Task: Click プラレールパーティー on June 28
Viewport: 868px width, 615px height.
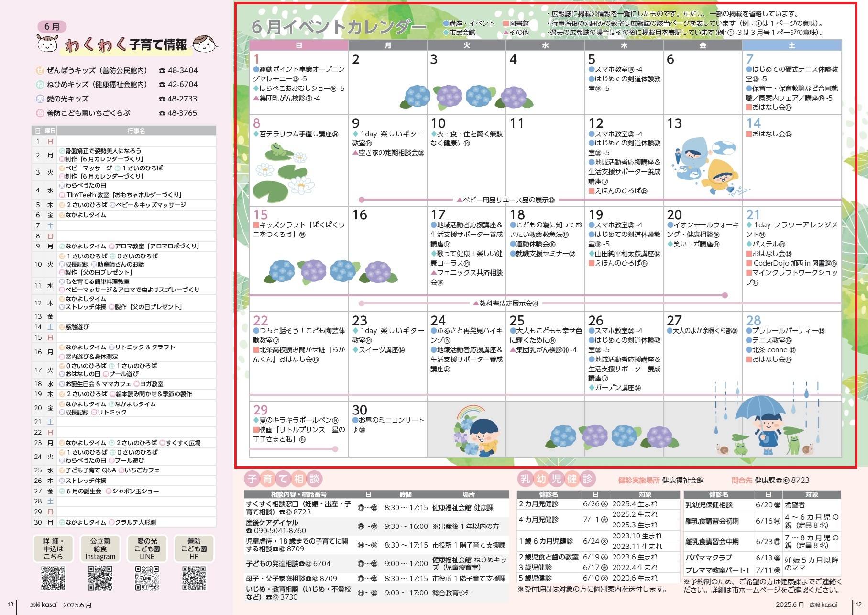Action: [785, 331]
